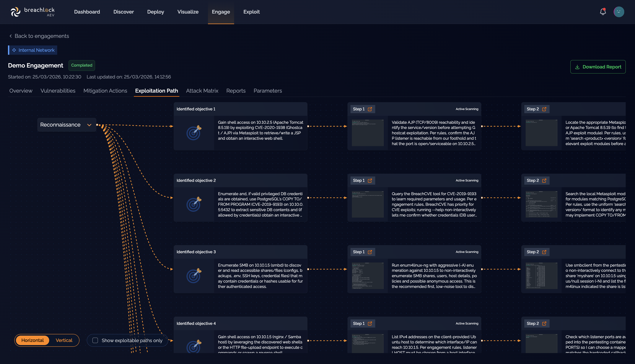This screenshot has width=635, height=364.
Task: Click the Completed status badge
Action: coord(82,65)
